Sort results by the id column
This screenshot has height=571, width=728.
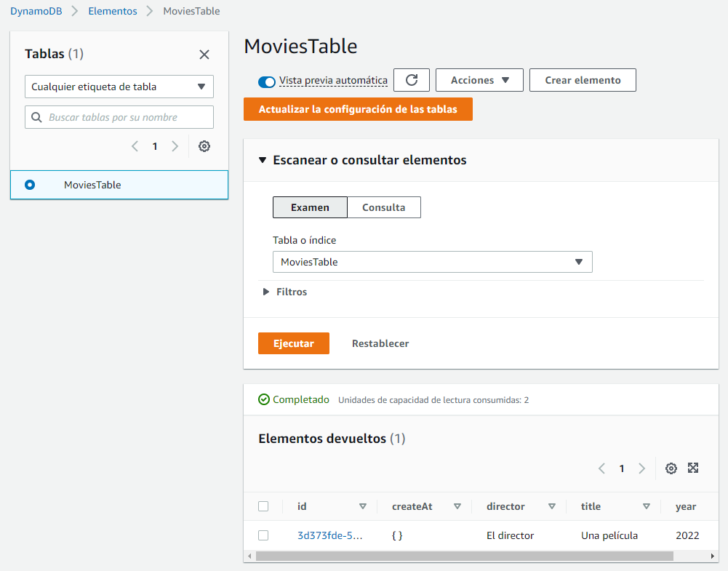click(x=362, y=506)
